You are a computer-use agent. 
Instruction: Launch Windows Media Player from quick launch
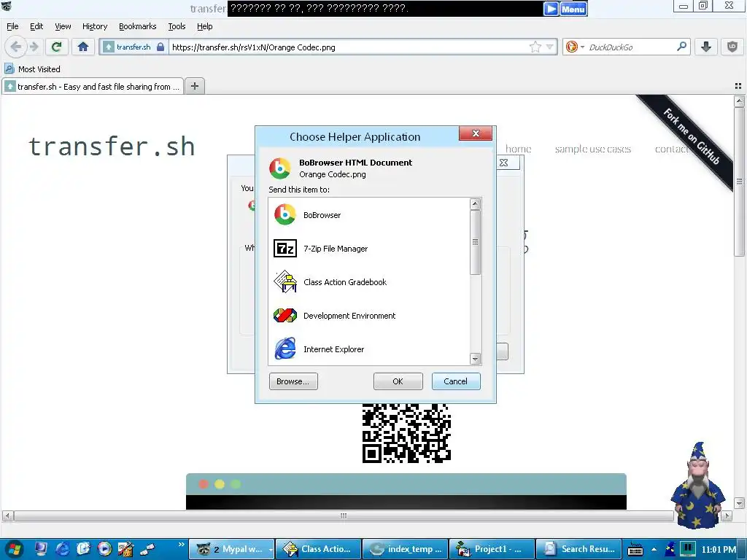tap(104, 549)
